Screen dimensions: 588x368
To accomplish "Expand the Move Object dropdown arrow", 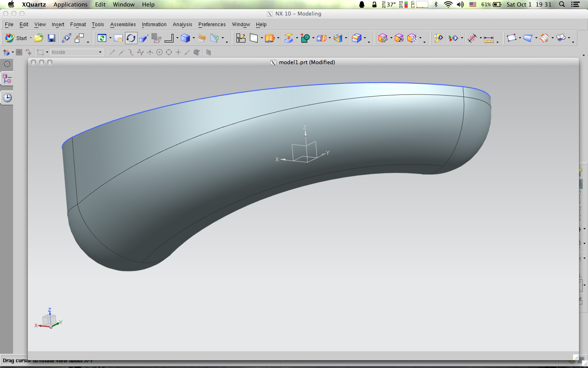I will coord(391,38).
